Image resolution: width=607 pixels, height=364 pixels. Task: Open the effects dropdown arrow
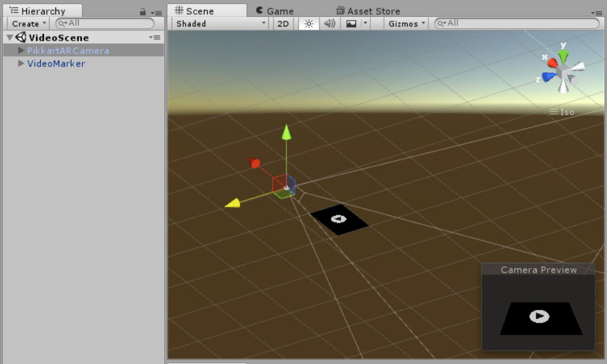tap(365, 23)
